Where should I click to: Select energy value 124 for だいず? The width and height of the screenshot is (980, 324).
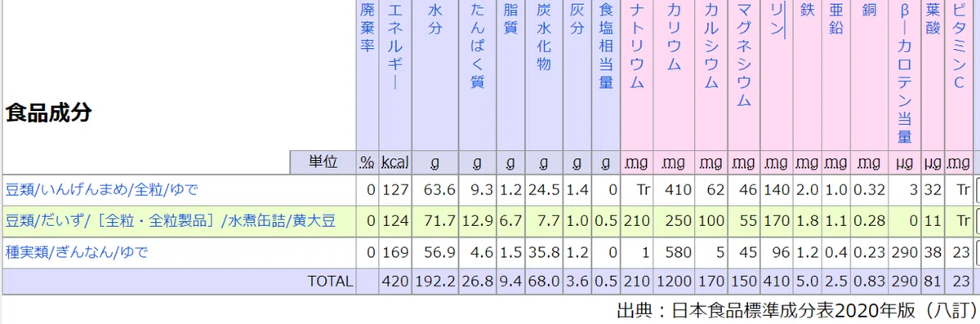point(395,221)
